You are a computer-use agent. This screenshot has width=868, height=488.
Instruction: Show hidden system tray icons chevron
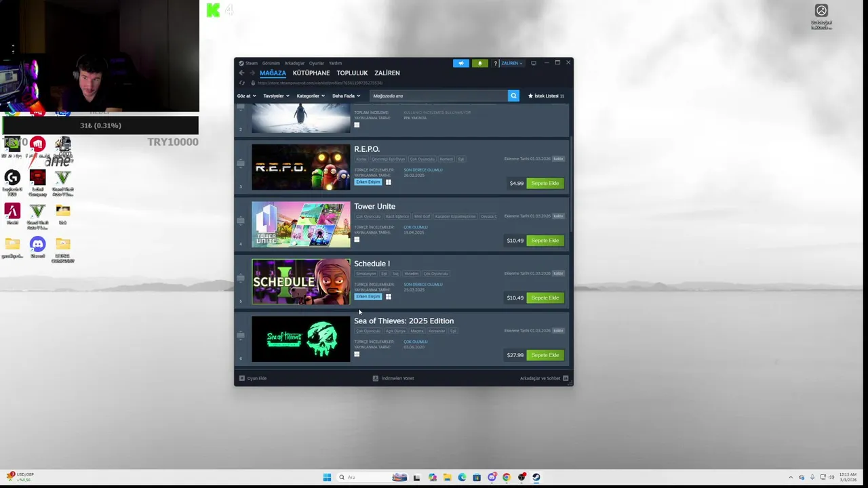click(791, 477)
